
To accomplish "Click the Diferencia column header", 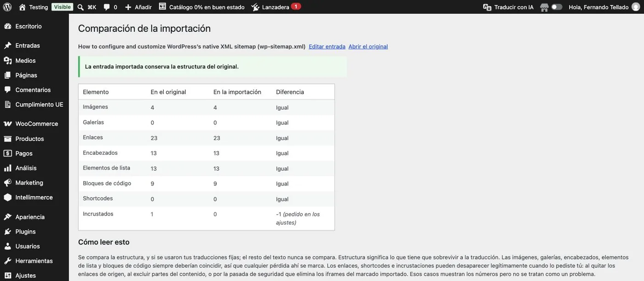I will coord(290,92).
